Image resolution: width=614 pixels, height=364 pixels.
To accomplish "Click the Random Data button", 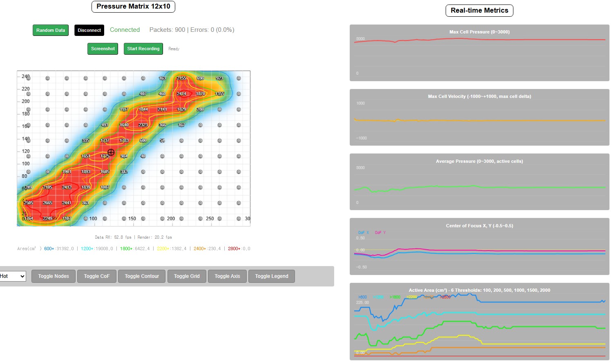I will 51,30.
